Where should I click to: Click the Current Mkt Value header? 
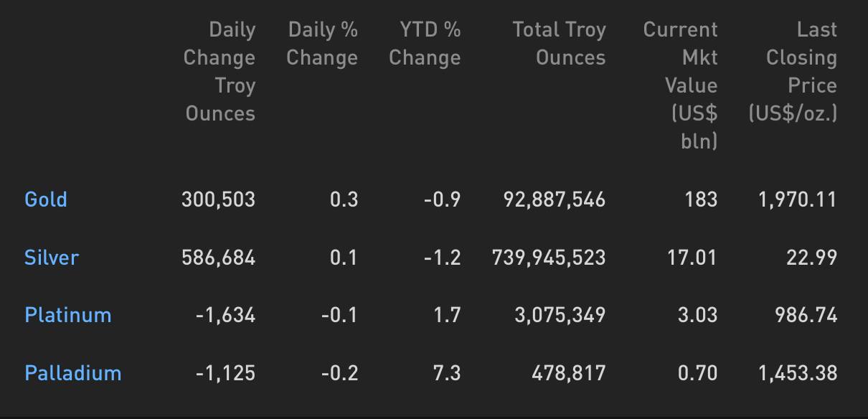coord(680,85)
